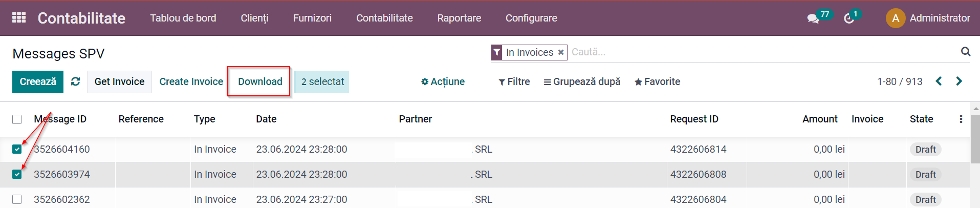Open the Favorite dropdown
Screen dimensions: 980x208
657,81
